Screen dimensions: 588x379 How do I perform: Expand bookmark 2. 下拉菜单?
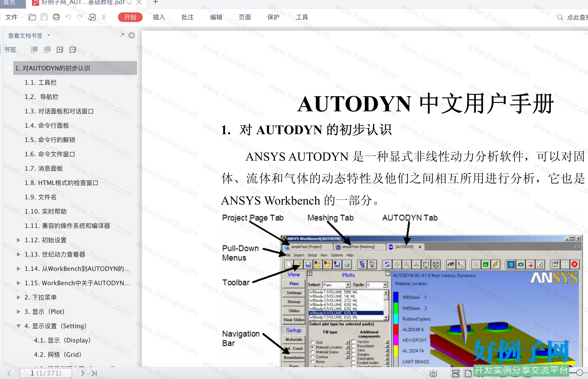coord(18,297)
